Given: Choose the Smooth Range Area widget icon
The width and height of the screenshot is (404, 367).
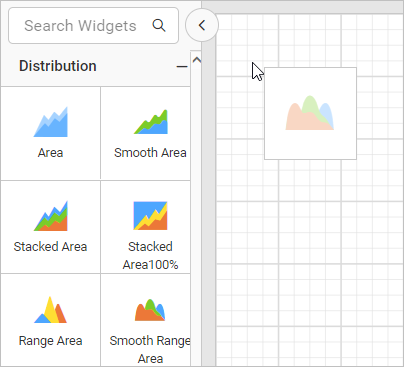Looking at the screenshot, I should [x=150, y=310].
